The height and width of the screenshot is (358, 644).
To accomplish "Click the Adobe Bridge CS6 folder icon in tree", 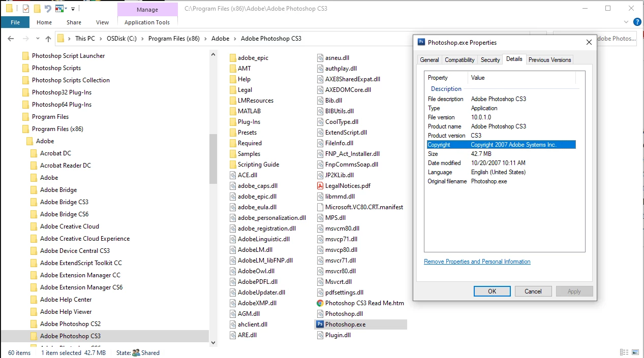I will (x=34, y=214).
